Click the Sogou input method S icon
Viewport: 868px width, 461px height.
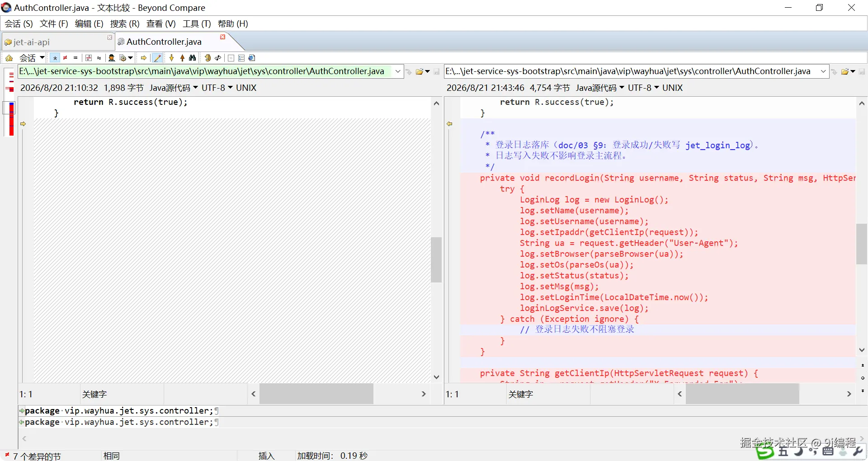click(x=765, y=451)
